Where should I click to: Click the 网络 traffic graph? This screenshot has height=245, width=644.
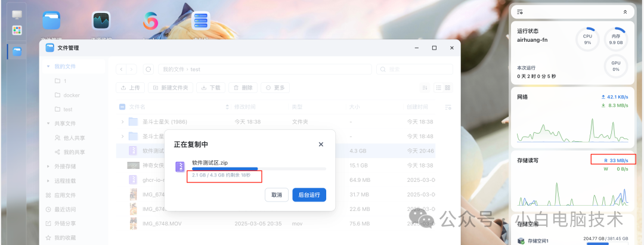[572, 130]
